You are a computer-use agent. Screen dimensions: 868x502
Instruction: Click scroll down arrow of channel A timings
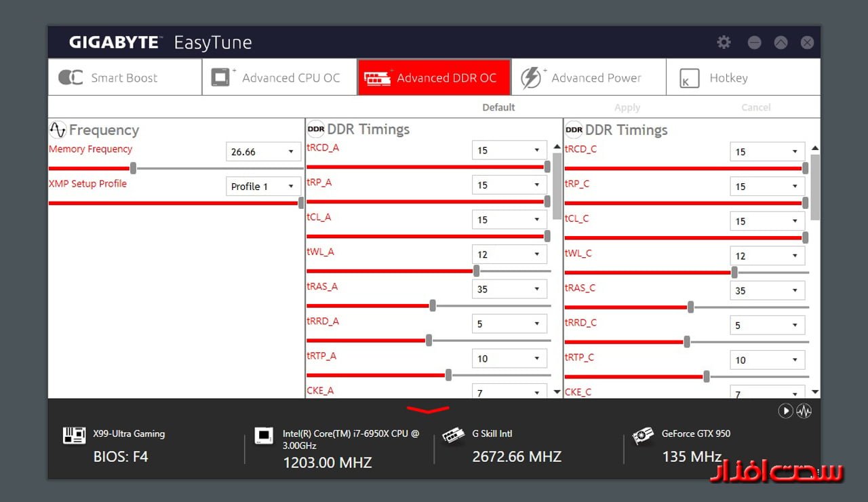pyautogui.click(x=557, y=391)
